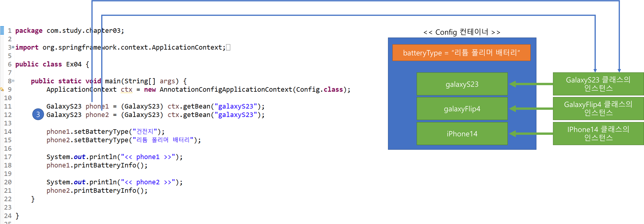The width and height of the screenshot is (644, 224).
Task: Click the blue circled number 3 marker
Action: click(38, 115)
